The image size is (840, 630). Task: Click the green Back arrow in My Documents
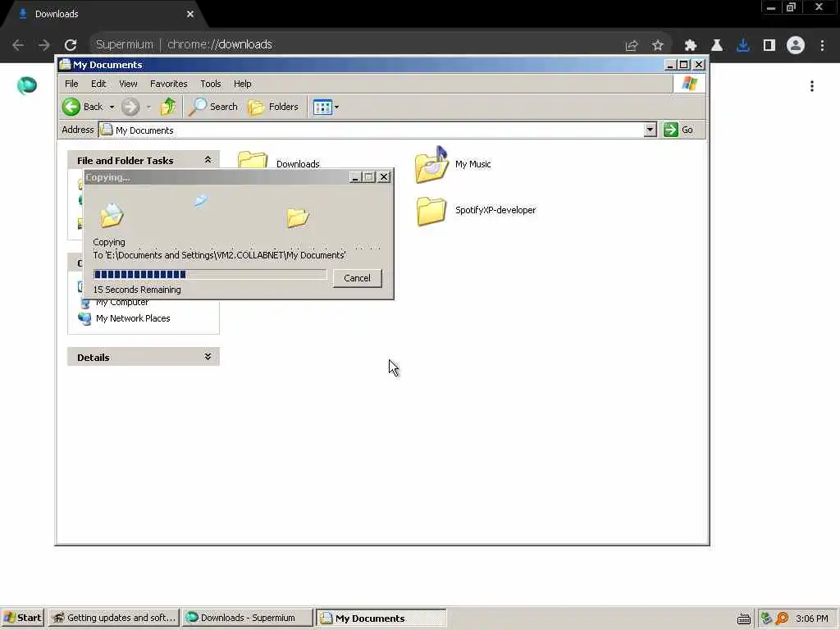click(71, 107)
